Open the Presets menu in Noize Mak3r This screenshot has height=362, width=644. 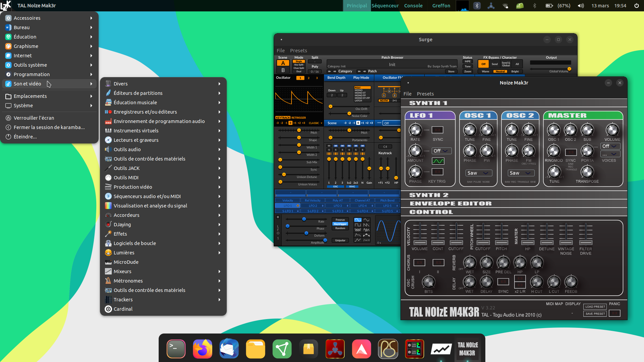(x=425, y=94)
